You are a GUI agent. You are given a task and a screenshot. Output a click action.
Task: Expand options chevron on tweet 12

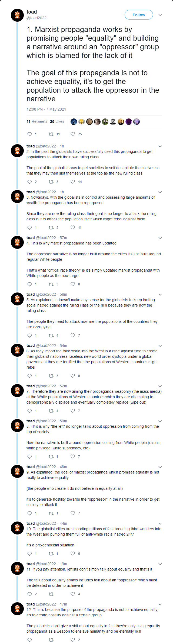[x=160, y=604]
